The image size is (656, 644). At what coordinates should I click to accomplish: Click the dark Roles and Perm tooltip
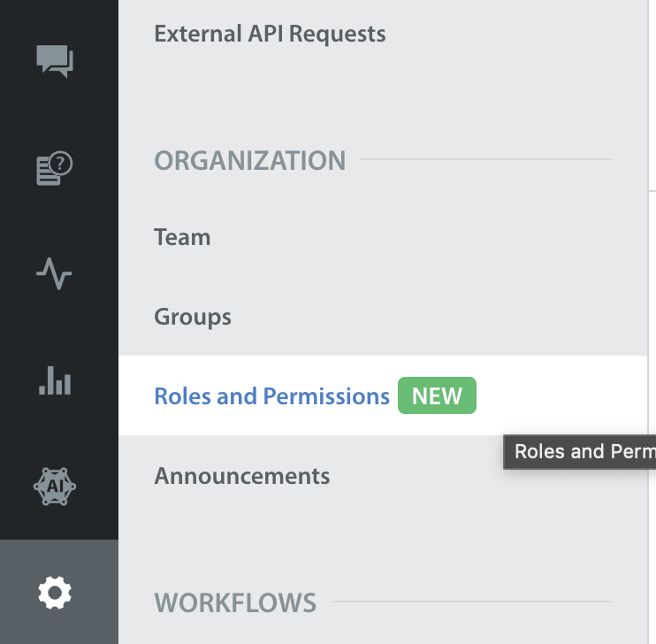(579, 452)
